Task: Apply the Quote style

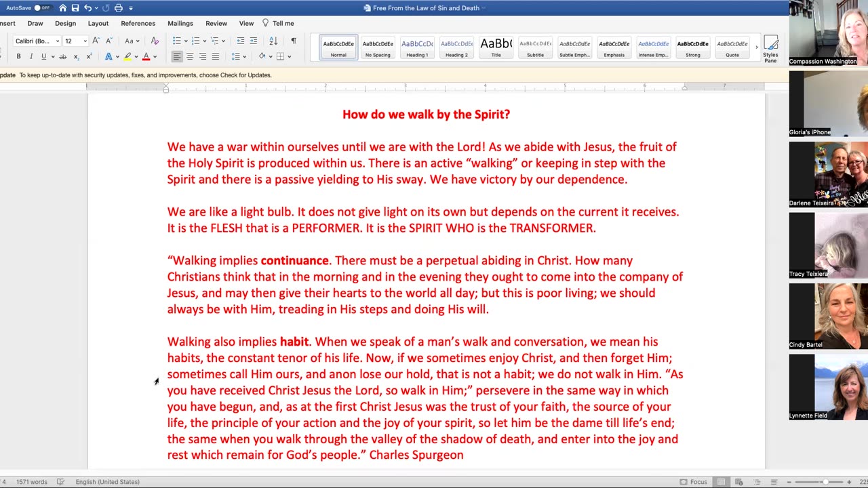Action: [x=732, y=47]
